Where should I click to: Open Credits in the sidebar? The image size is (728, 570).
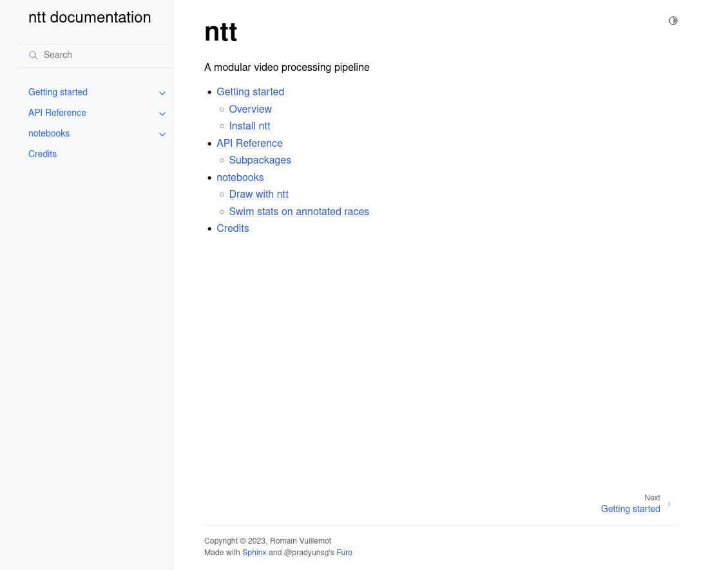pos(43,154)
